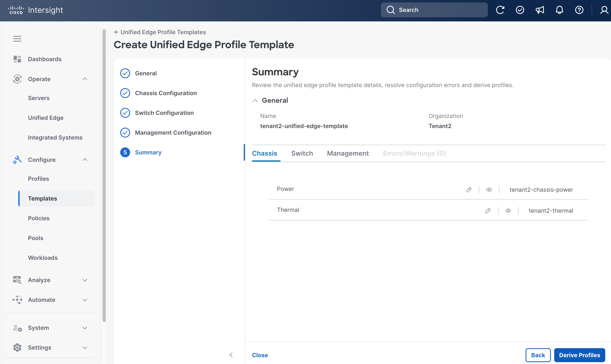
Task: Toggle the hamburger navigation menu
Action: (17, 39)
